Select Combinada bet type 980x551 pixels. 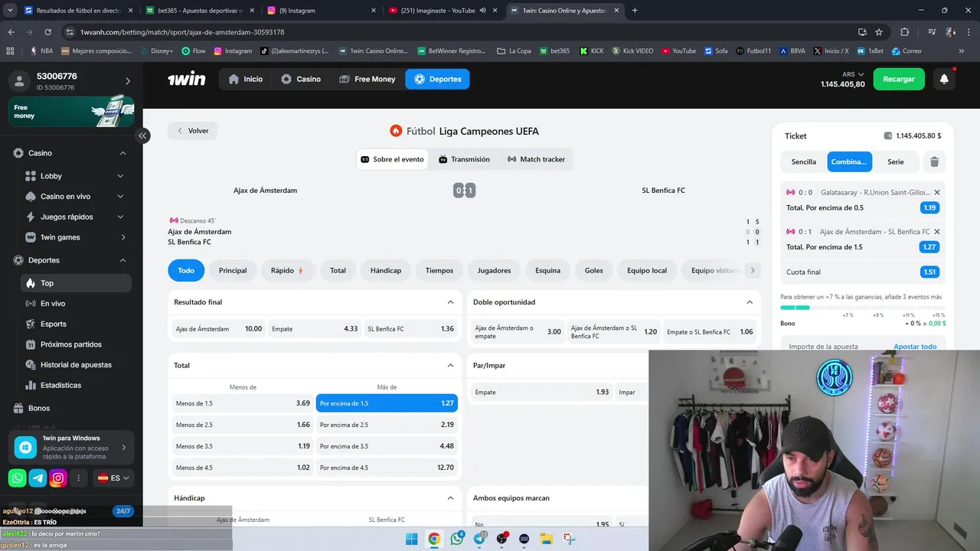(x=849, y=161)
